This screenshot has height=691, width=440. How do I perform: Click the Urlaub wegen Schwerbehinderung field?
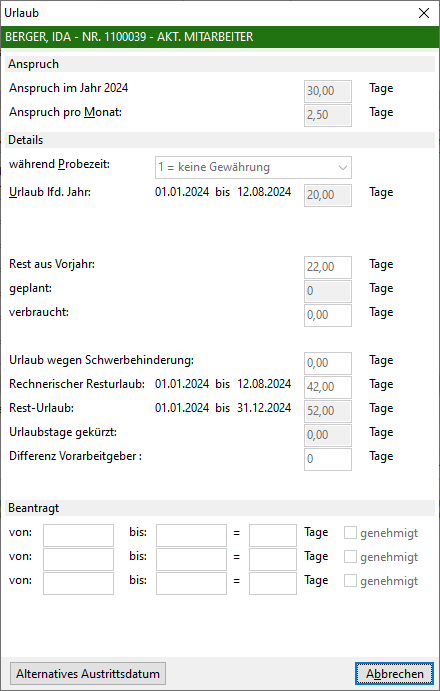[328, 363]
